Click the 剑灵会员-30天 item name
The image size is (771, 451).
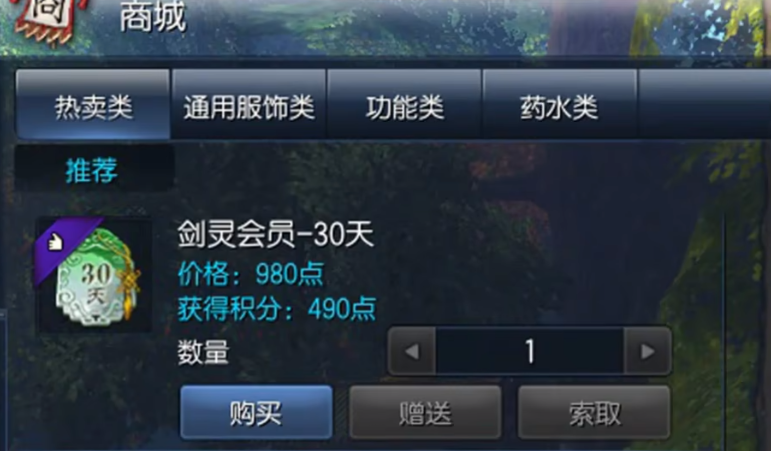point(275,234)
